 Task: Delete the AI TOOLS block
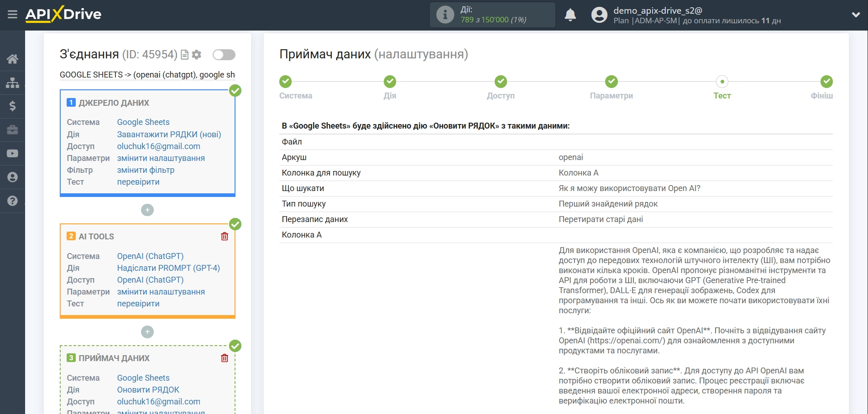(225, 236)
